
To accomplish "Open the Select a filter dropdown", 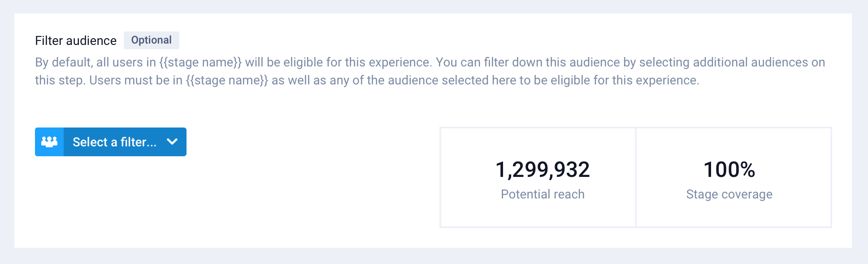I will 111,142.
